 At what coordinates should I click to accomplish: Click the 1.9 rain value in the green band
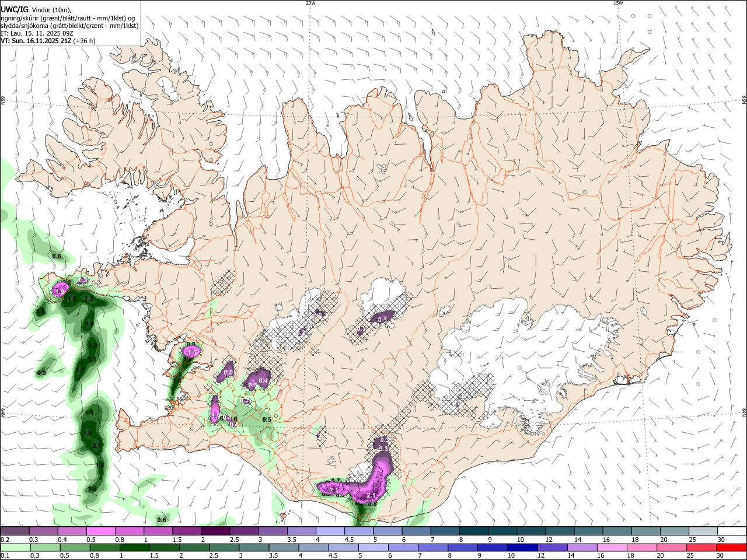pyautogui.click(x=89, y=324)
